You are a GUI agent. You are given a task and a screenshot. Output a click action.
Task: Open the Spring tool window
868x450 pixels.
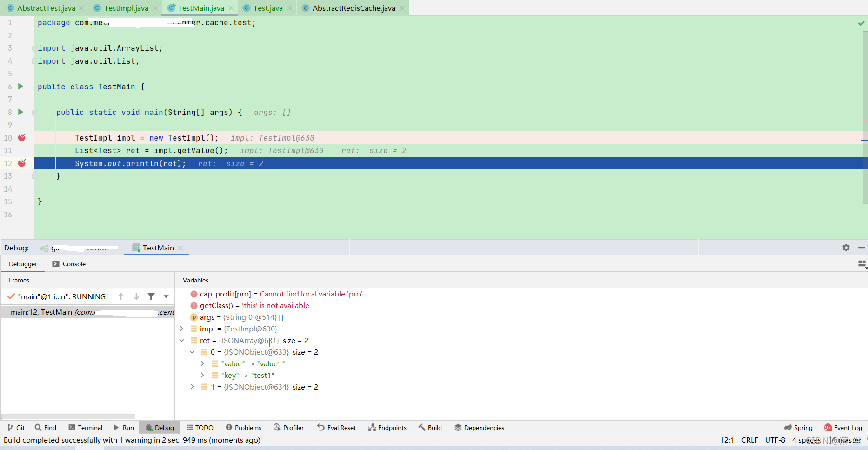tap(798, 428)
